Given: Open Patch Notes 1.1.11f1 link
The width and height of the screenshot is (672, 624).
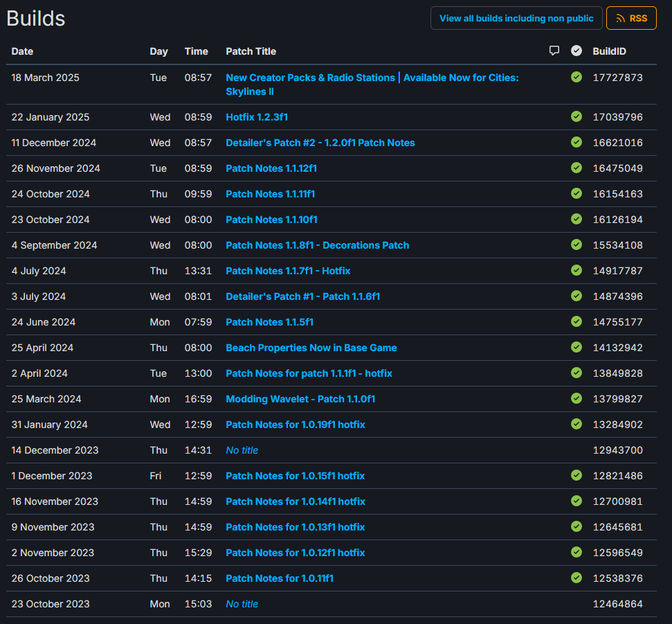Looking at the screenshot, I should click(x=271, y=195).
